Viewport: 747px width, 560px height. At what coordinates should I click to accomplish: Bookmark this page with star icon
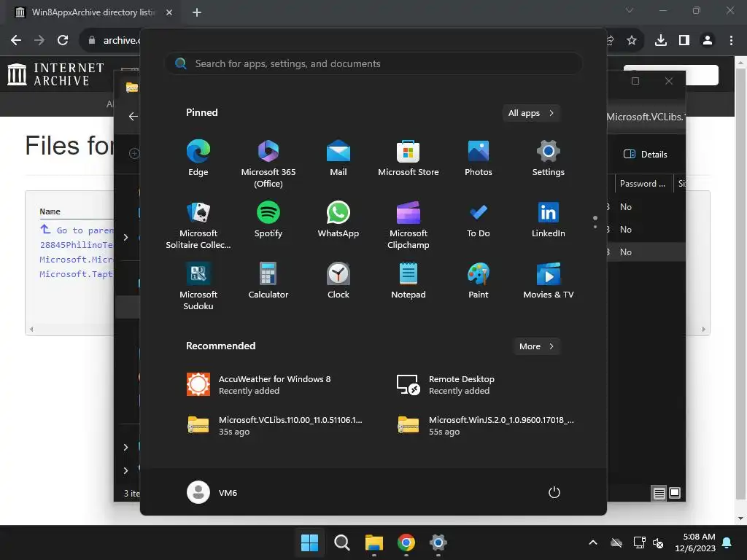coord(632,41)
